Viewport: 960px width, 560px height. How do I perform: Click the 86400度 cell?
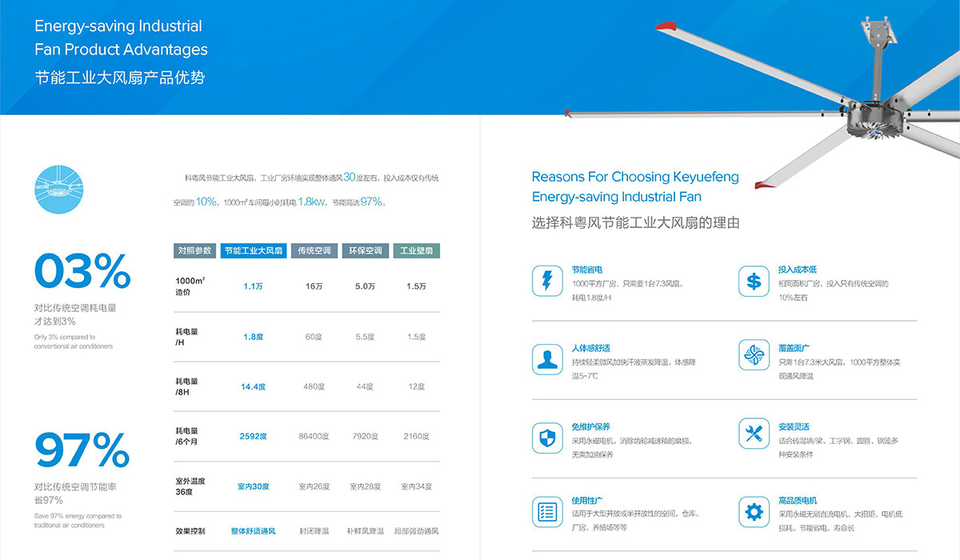314,436
